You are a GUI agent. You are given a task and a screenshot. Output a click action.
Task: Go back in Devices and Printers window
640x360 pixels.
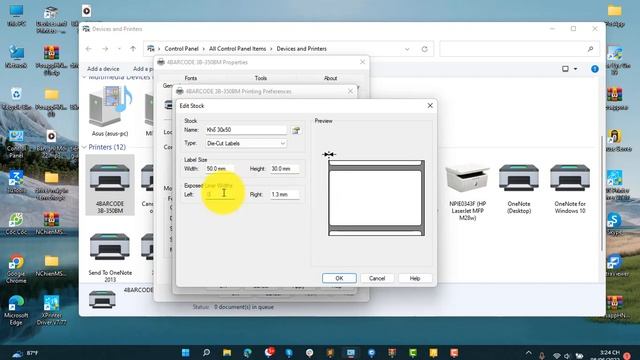89,49
